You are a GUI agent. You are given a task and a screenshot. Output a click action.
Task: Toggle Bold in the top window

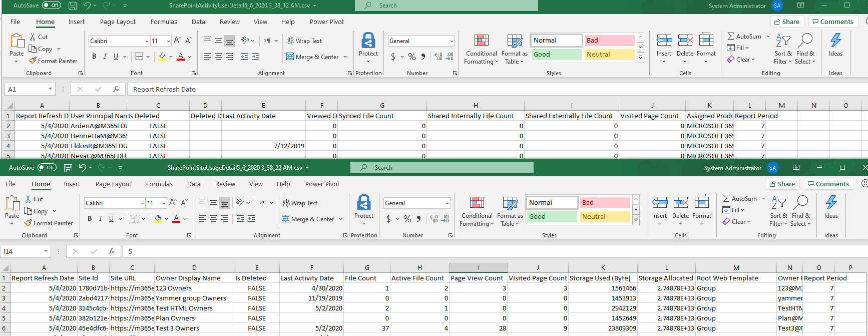tap(94, 57)
